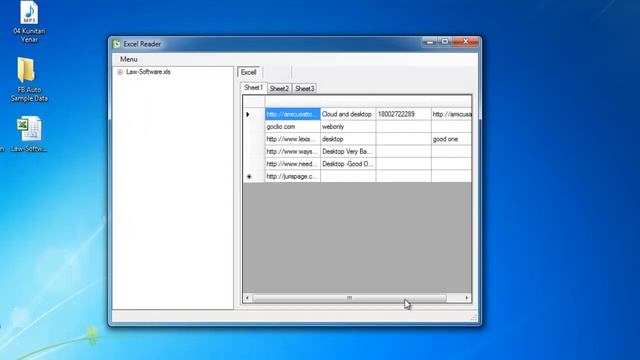The width and height of the screenshot is (640, 360).
Task: Select the http://www.need... cell
Action: tap(293, 164)
